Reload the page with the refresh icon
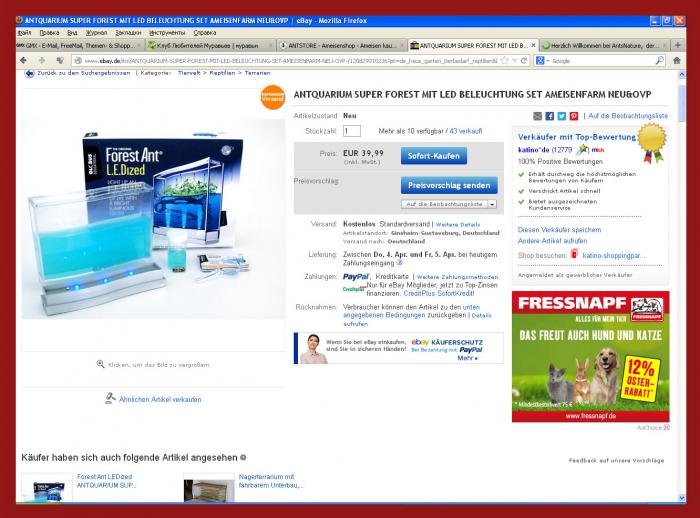Screen dimensions: 700x518 point(523,60)
